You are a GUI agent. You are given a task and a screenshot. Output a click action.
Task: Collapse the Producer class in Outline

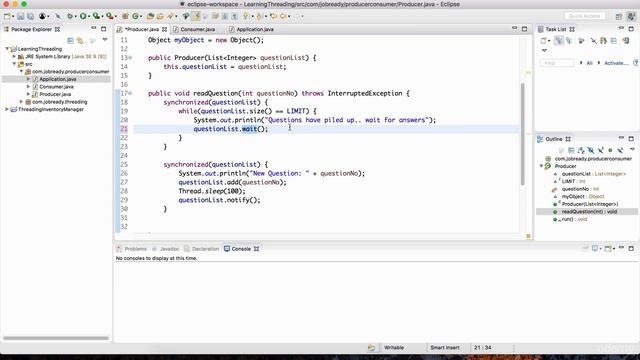pos(542,166)
